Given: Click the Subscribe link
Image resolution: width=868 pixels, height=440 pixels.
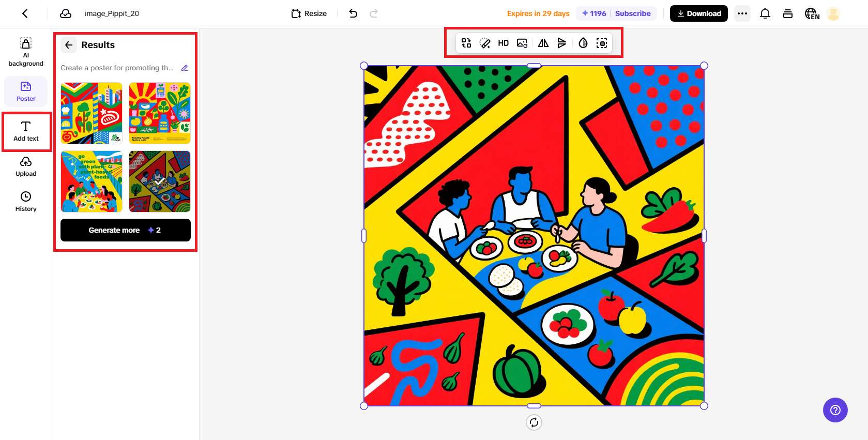Looking at the screenshot, I should click(x=632, y=13).
